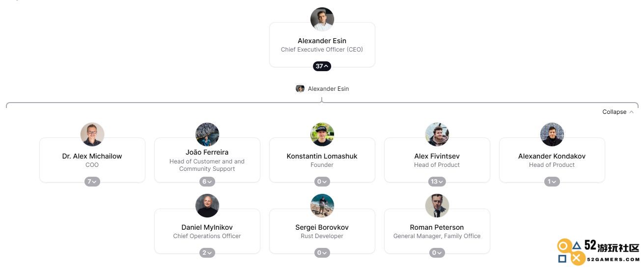Image resolution: width=644 pixels, height=268 pixels.
Task: Click the Collapse link at right
Action: click(x=618, y=112)
